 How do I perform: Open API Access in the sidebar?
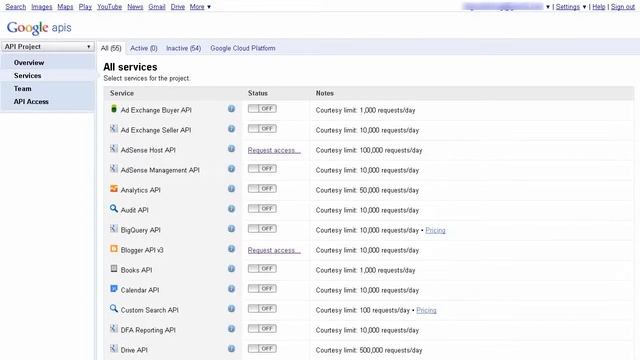[x=31, y=102]
